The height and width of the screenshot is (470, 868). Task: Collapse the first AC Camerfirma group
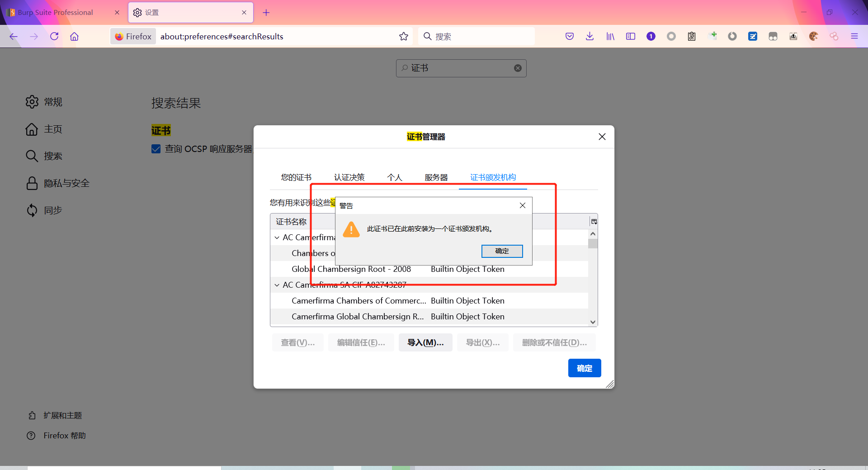pyautogui.click(x=277, y=237)
